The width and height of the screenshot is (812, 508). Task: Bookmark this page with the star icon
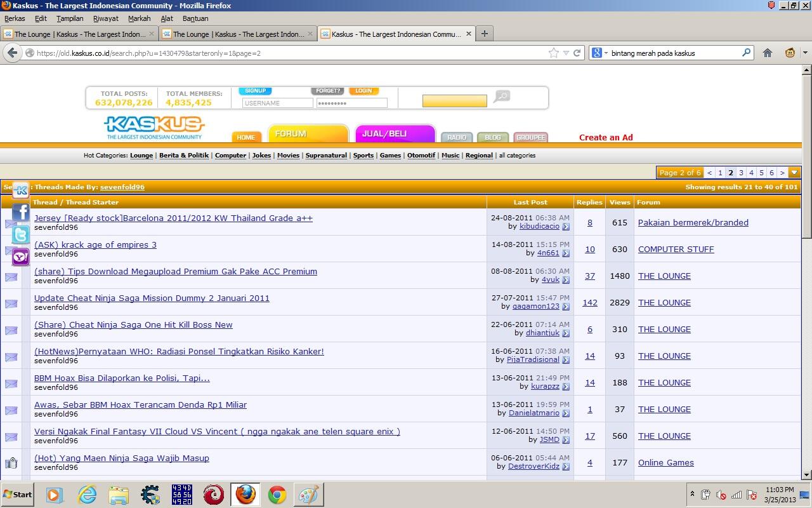pos(554,53)
